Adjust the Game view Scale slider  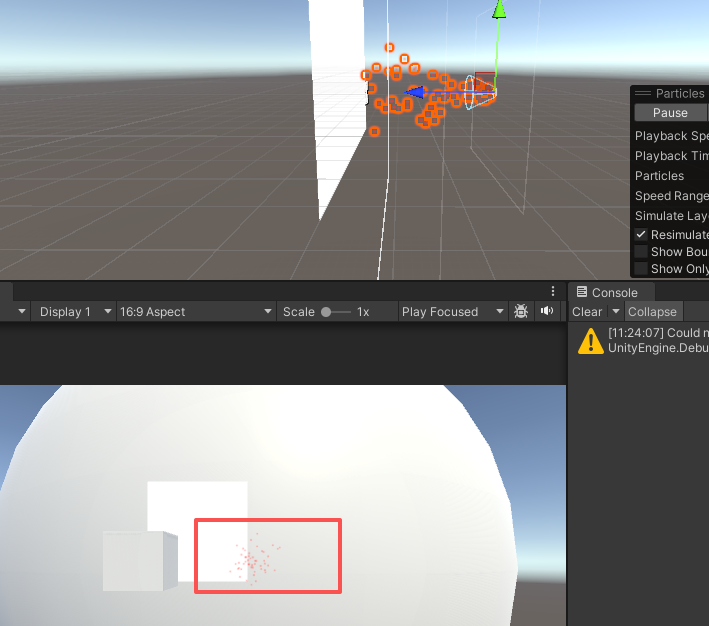coord(335,312)
